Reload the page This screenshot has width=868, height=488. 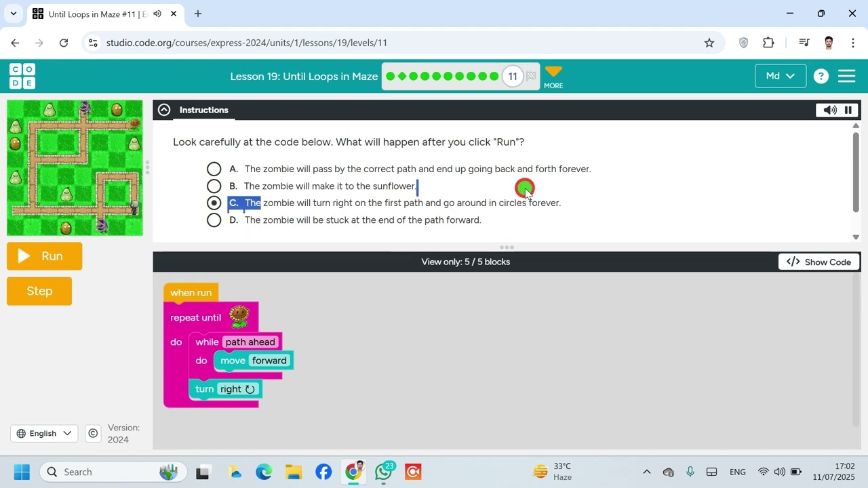(x=64, y=43)
